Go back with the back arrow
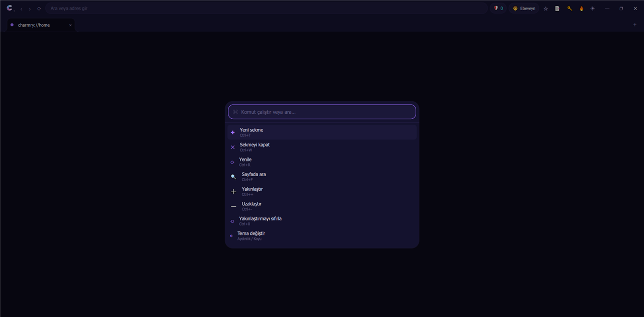The width and height of the screenshot is (644, 317). tap(21, 9)
